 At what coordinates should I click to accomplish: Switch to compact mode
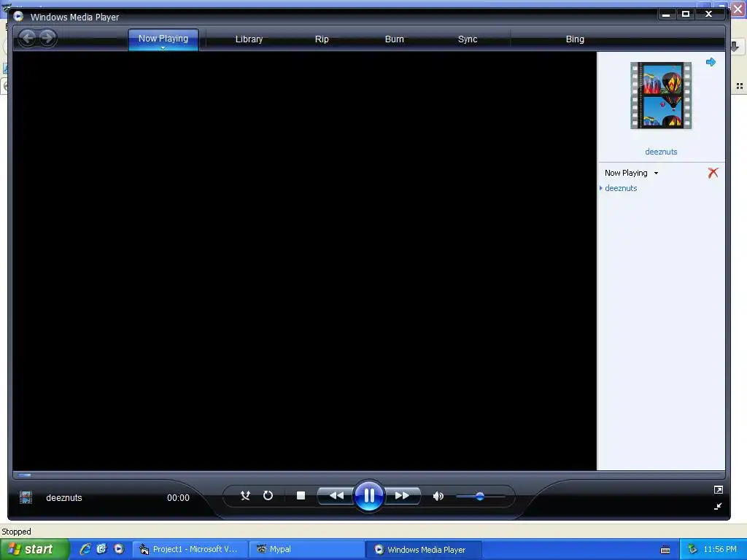(718, 506)
